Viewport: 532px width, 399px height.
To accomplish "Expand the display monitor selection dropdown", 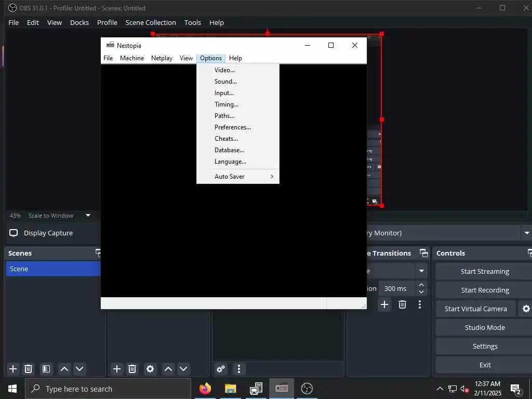I will tap(527, 233).
